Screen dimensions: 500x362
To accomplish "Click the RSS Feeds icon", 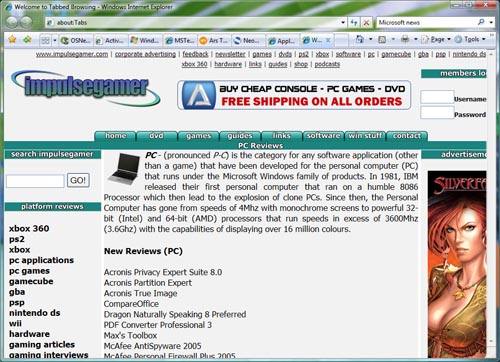I will pos(382,40).
